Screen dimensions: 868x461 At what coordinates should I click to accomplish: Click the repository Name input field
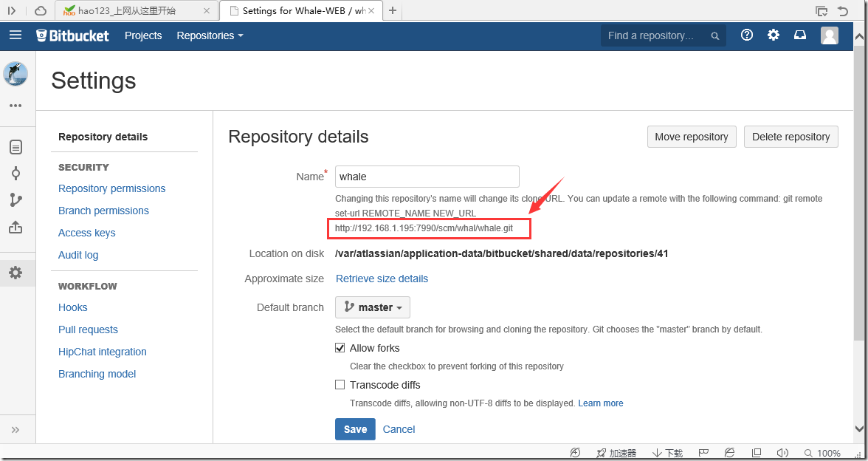point(427,177)
